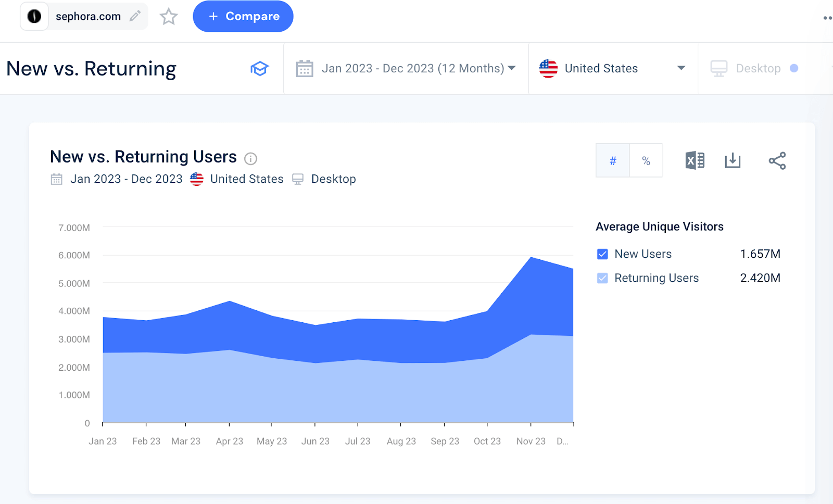Viewport: 833px width, 504px height.
Task: Click the Desktop monitor icon in filter bar
Action: pos(719,69)
